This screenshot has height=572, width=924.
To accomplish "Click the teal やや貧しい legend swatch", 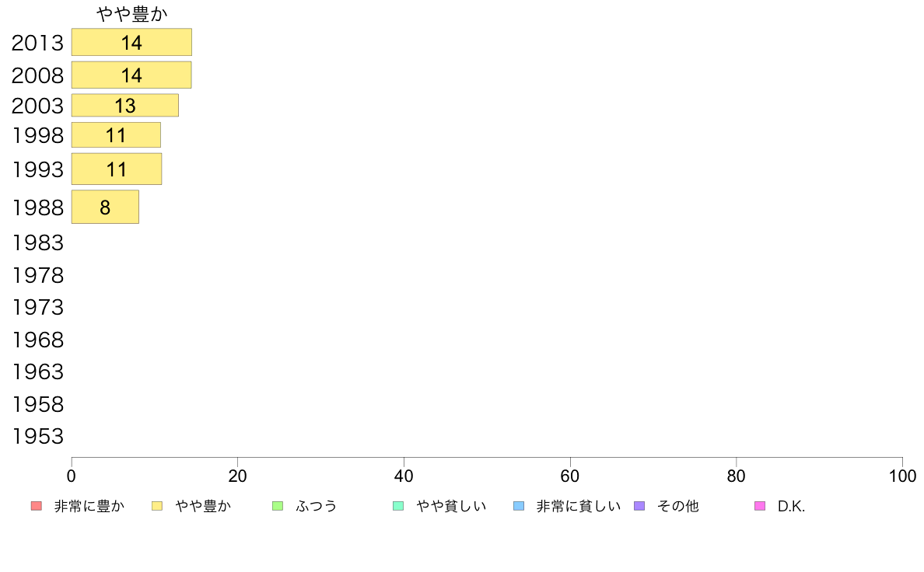I will [x=398, y=506].
